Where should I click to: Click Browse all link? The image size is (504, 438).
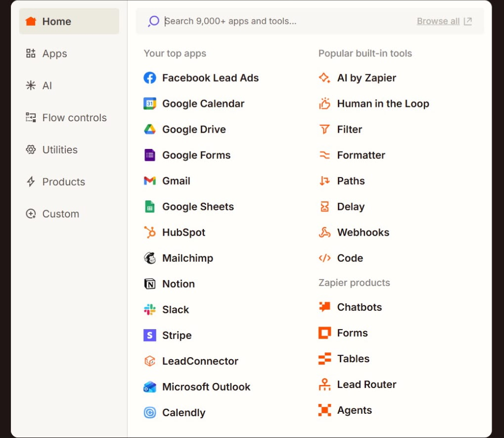[444, 21]
